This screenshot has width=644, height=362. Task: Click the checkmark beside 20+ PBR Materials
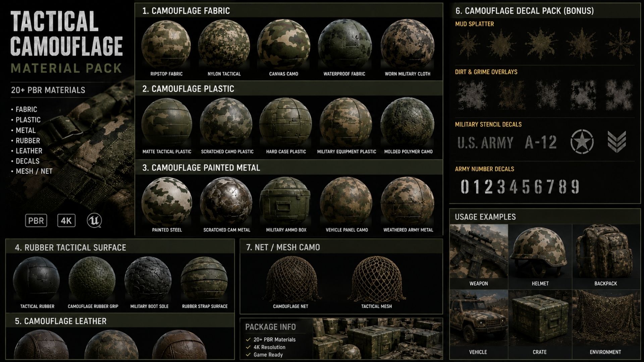pos(248,340)
